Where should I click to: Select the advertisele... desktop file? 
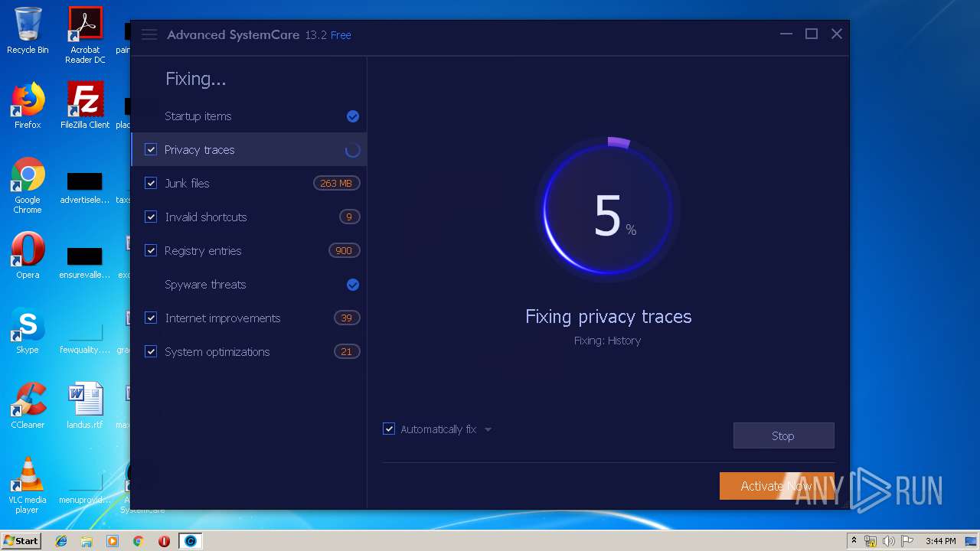85,187
